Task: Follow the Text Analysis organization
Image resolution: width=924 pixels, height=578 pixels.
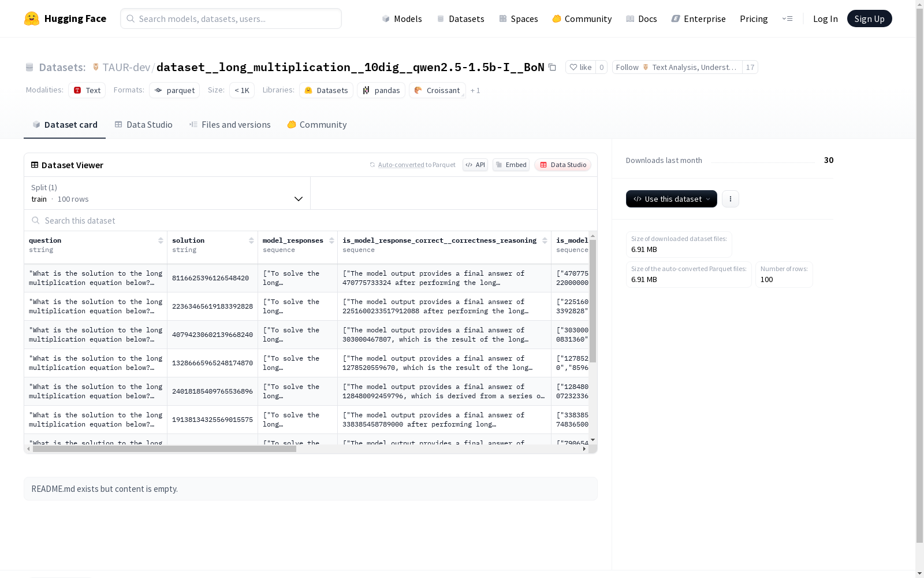Action: [x=677, y=67]
